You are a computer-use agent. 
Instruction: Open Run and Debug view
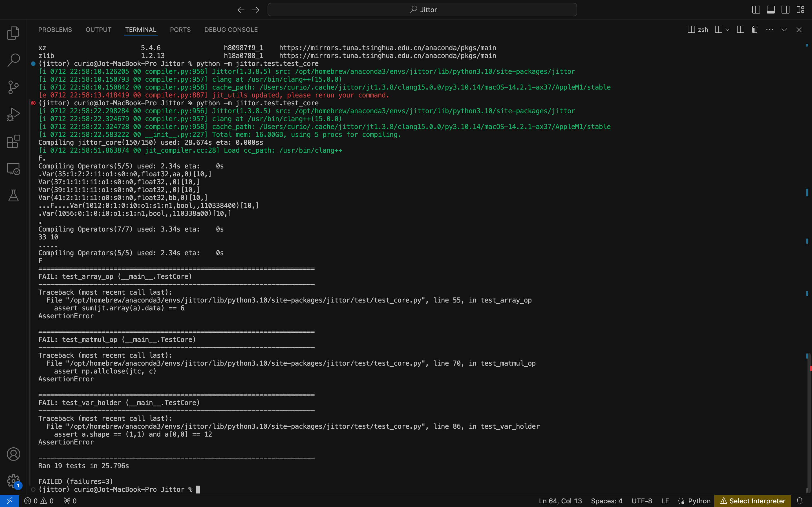[14, 114]
